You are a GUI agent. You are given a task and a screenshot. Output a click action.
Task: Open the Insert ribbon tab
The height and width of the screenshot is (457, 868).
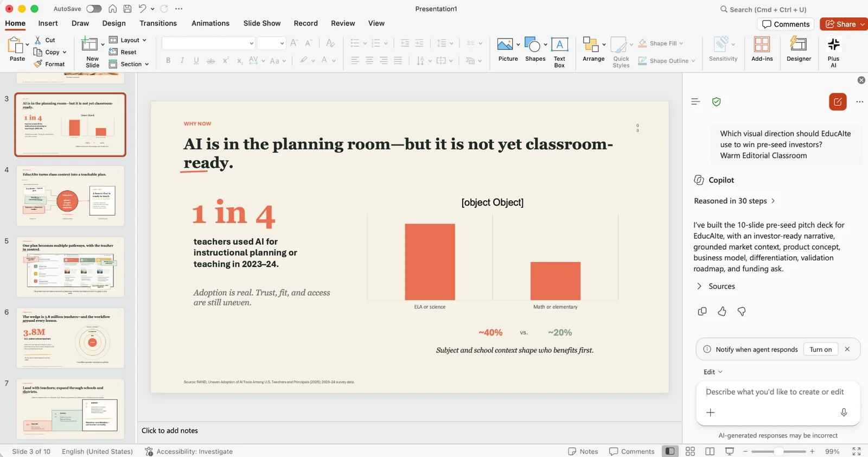tap(48, 23)
